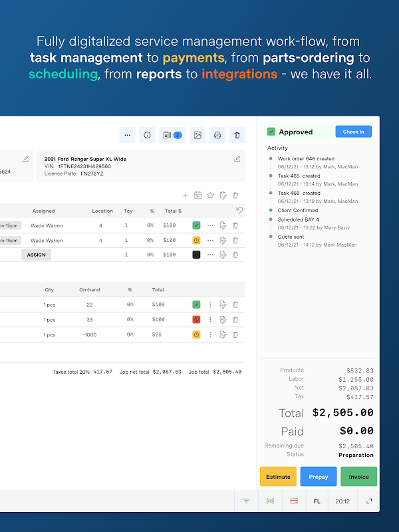Click the 20:12 clock in status bar
This screenshot has width=399, height=532.
pyautogui.click(x=342, y=501)
